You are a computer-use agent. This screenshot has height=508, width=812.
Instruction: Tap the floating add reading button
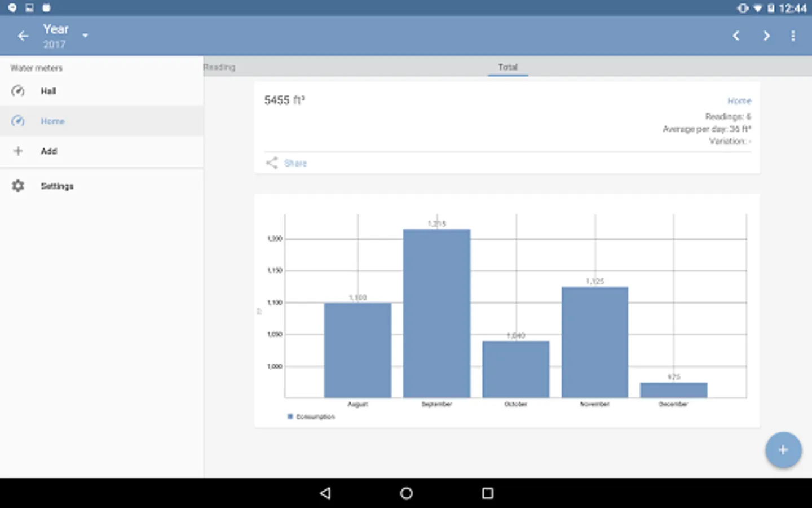click(783, 450)
